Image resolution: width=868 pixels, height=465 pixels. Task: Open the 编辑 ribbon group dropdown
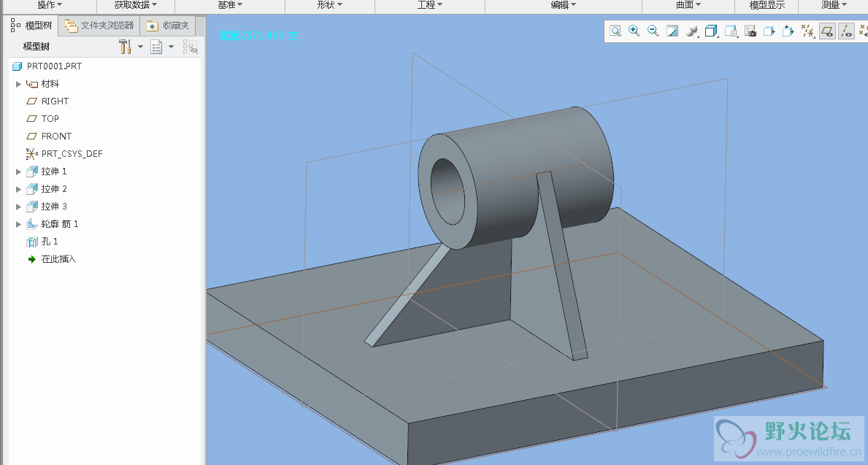pyautogui.click(x=563, y=5)
